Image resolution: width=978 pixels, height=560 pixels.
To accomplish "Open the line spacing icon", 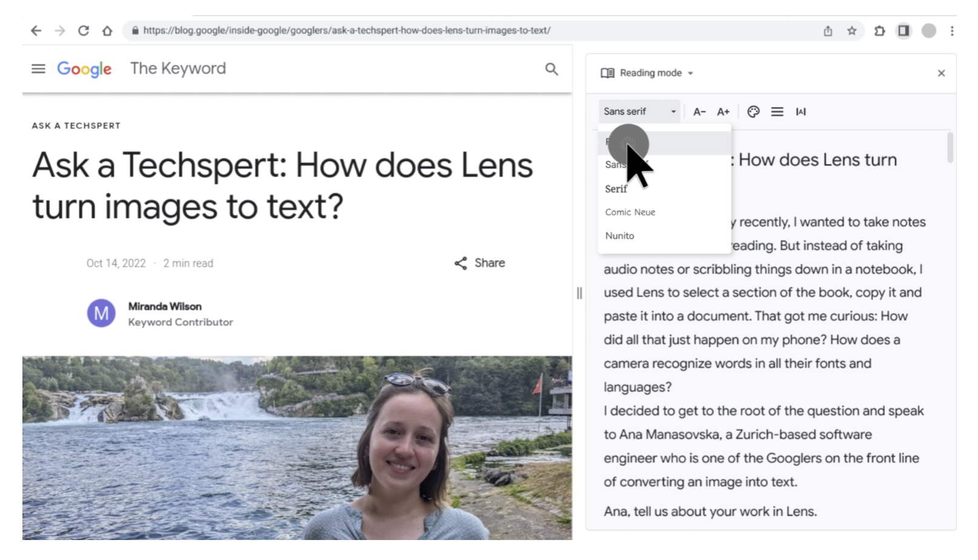I will tap(777, 111).
